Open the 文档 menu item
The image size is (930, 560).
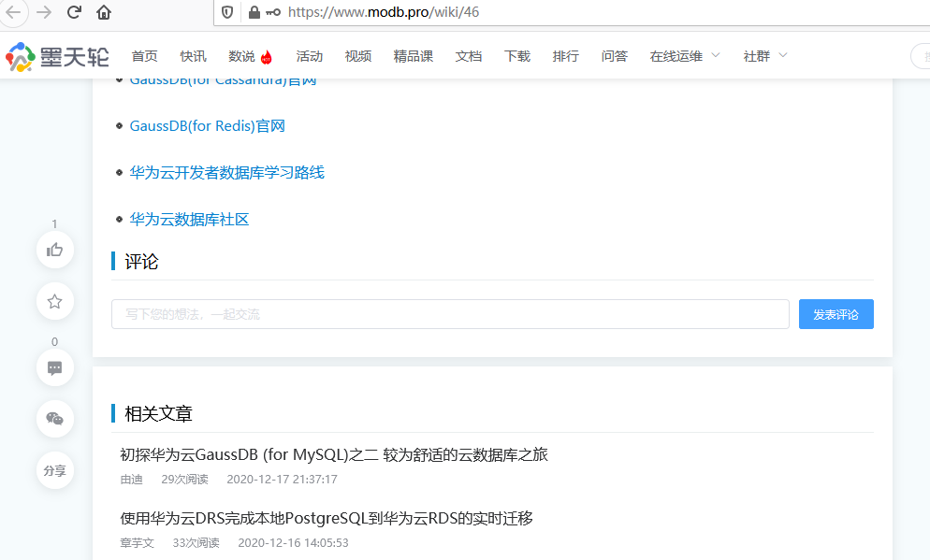point(469,56)
